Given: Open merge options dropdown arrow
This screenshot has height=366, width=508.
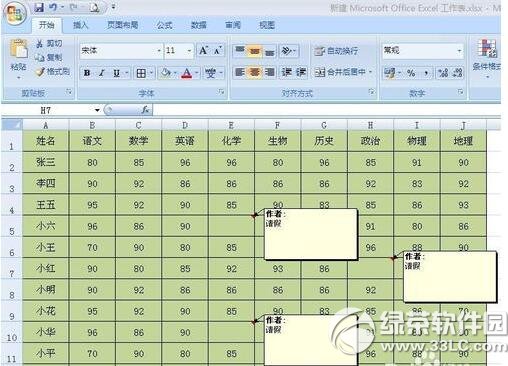Looking at the screenshot, I should point(370,72).
